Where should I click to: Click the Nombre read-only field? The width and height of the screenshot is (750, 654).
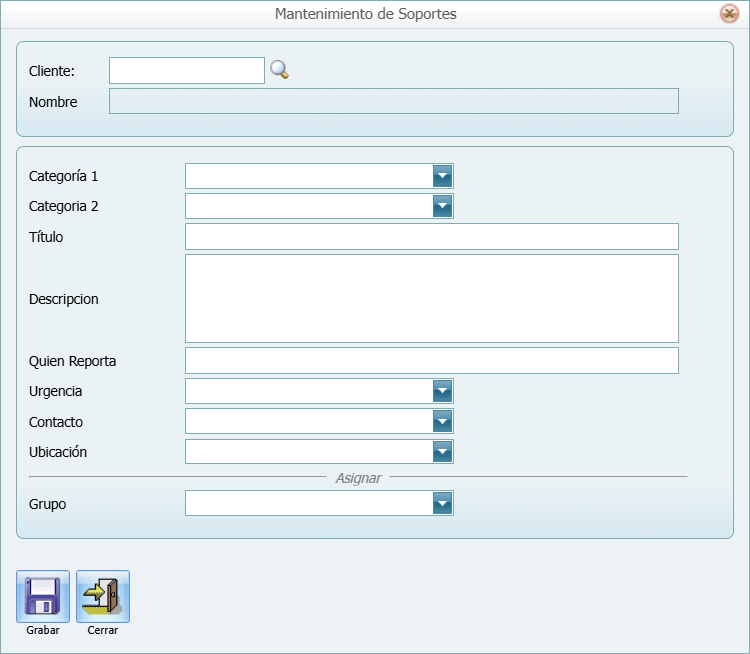pos(394,101)
